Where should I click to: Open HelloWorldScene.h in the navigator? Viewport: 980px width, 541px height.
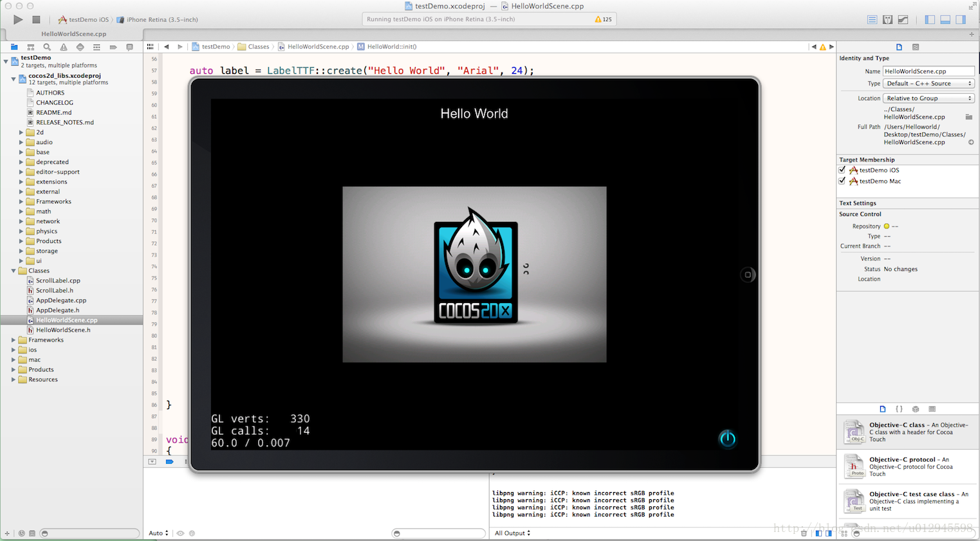pos(63,330)
